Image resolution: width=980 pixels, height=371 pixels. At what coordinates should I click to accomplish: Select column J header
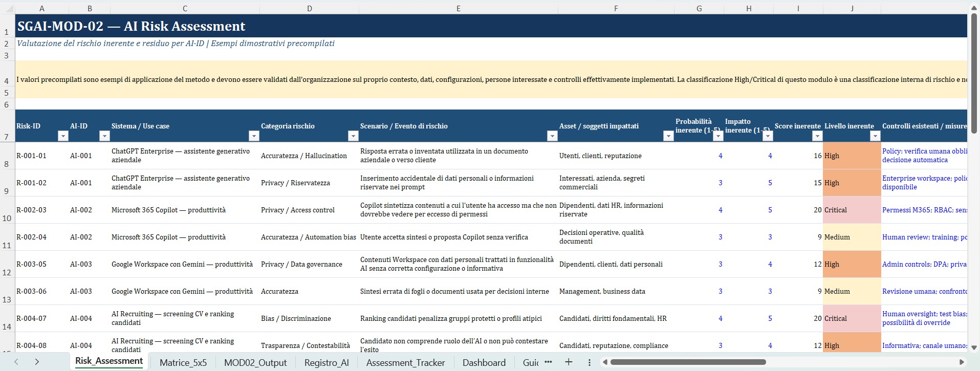(852, 8)
